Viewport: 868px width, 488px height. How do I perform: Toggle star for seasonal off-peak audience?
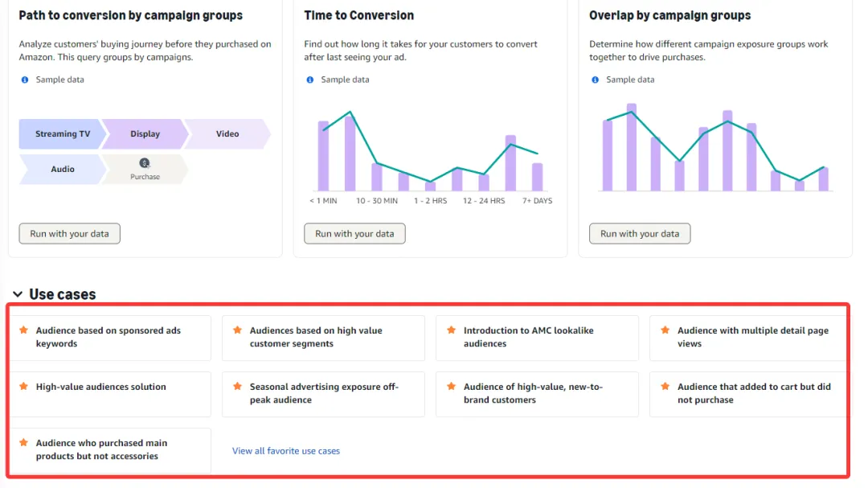(x=238, y=387)
